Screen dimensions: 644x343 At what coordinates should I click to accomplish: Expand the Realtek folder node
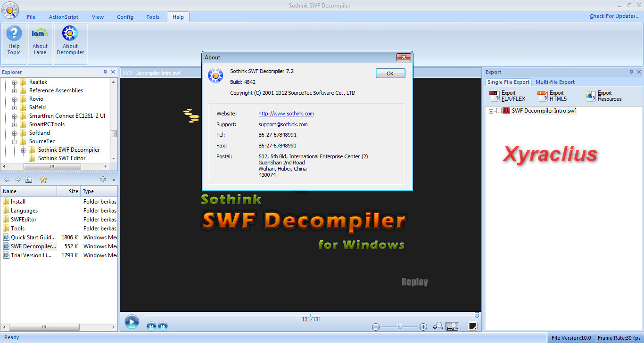(15, 82)
